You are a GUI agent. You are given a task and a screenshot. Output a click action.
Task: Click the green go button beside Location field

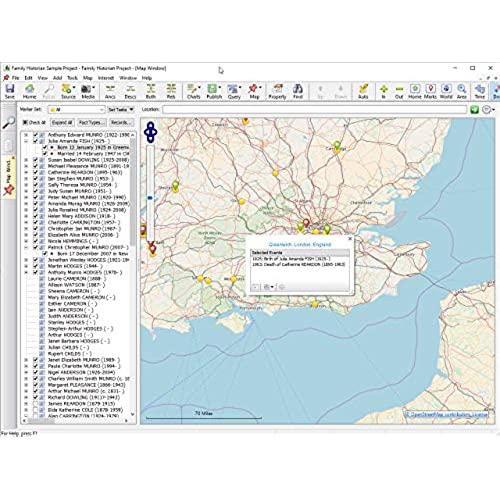[474, 109]
